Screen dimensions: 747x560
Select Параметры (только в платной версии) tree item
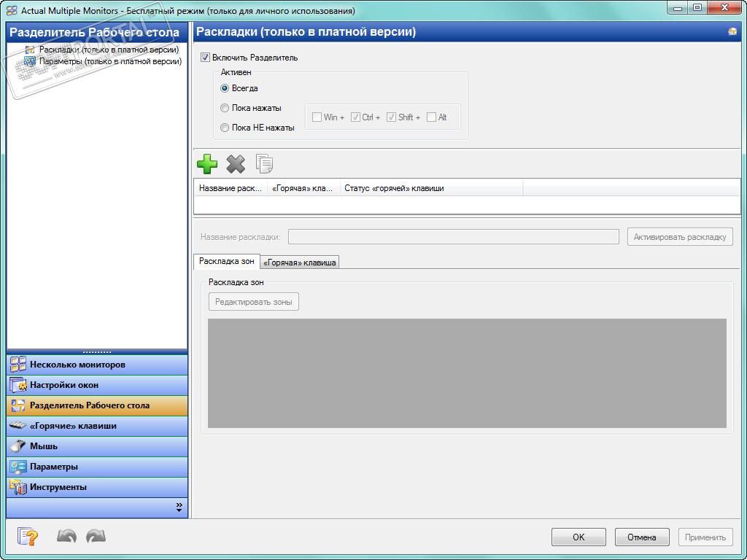click(111, 61)
